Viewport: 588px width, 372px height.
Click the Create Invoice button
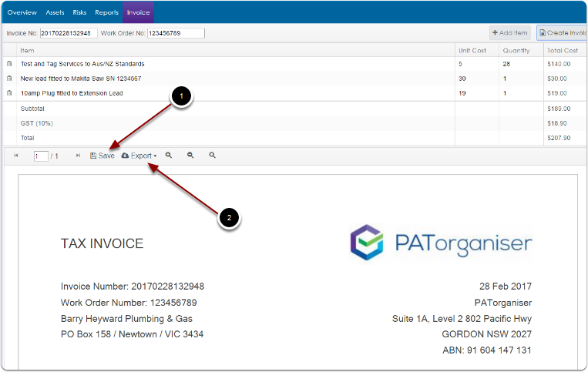[x=562, y=33]
